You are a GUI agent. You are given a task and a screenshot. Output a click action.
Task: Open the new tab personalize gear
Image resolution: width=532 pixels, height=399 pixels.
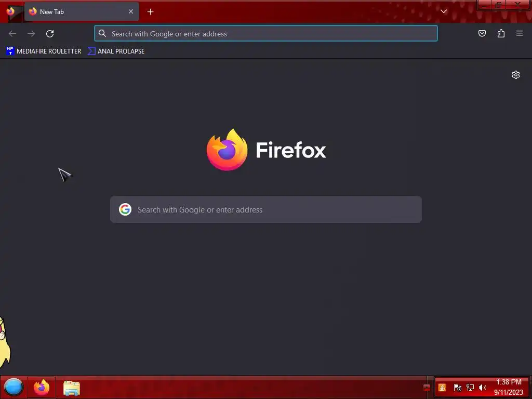[x=516, y=75]
